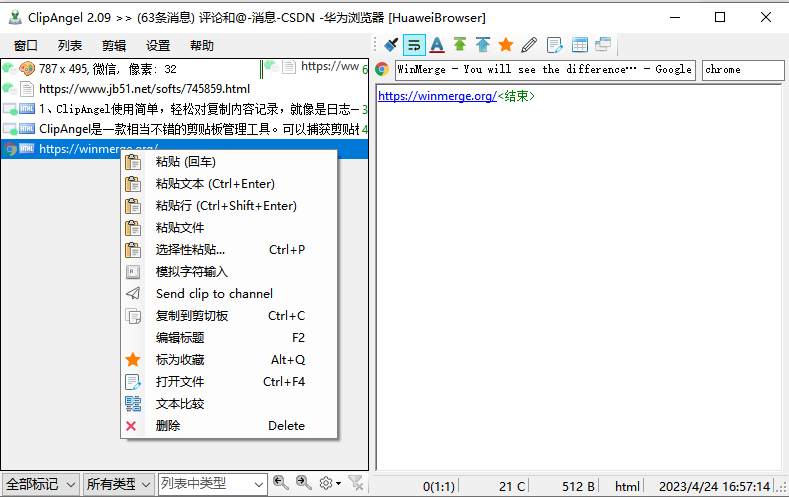The height and width of the screenshot is (497, 789).
Task: Click the orange star favorite toolbar icon
Action: click(x=506, y=45)
